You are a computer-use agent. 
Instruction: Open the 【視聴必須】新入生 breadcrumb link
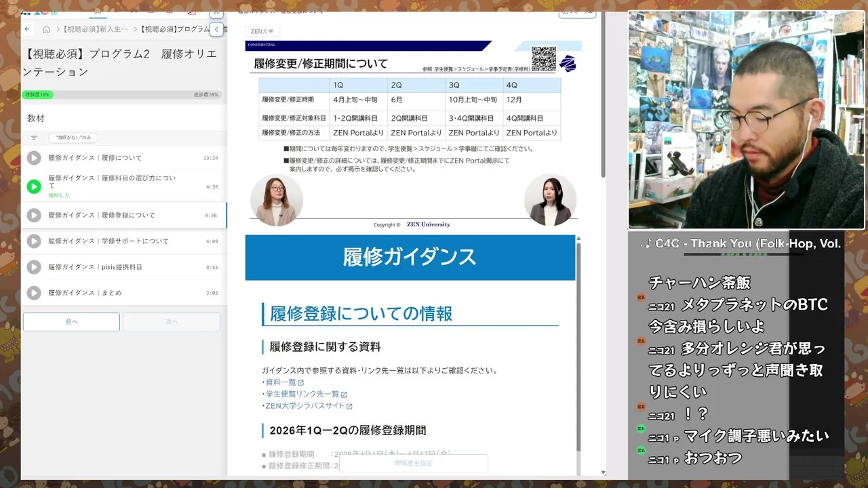click(96, 29)
